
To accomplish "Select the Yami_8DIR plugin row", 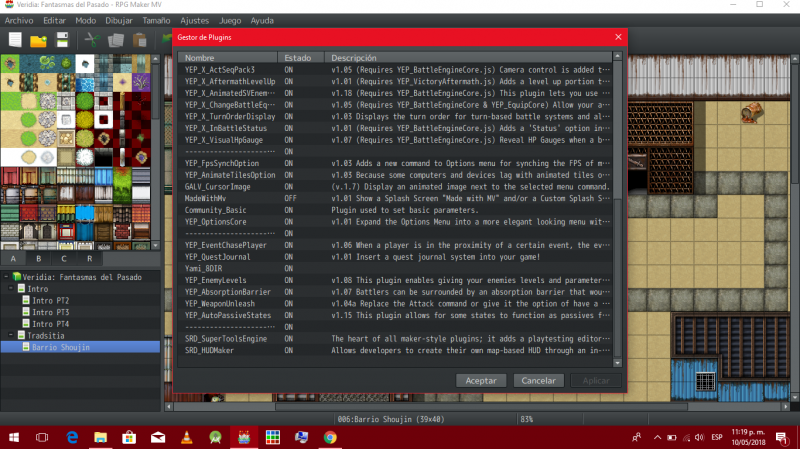I will click(x=395, y=268).
